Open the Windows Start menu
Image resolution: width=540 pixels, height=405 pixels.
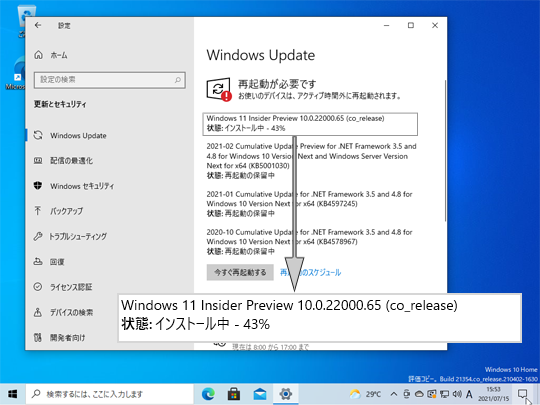[x=13, y=394]
